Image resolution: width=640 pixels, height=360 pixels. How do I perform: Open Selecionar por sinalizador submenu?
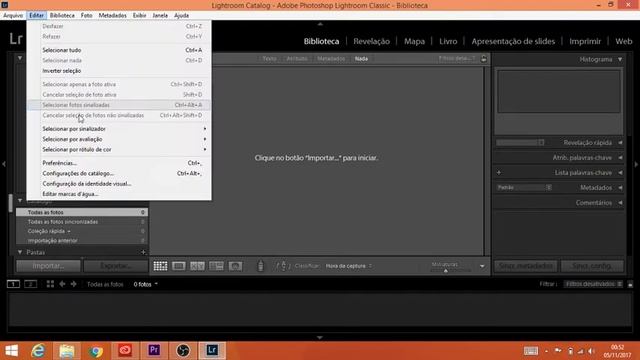119,129
